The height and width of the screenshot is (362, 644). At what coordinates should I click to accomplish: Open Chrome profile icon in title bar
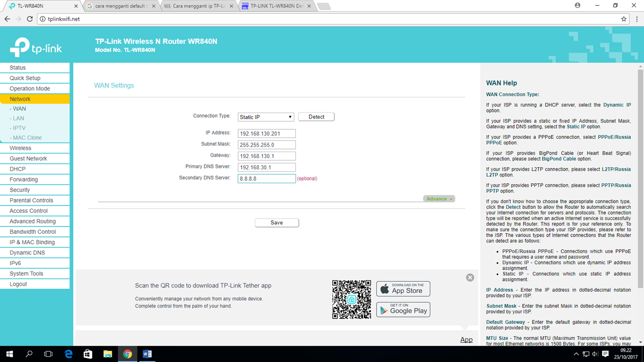(x=578, y=5)
